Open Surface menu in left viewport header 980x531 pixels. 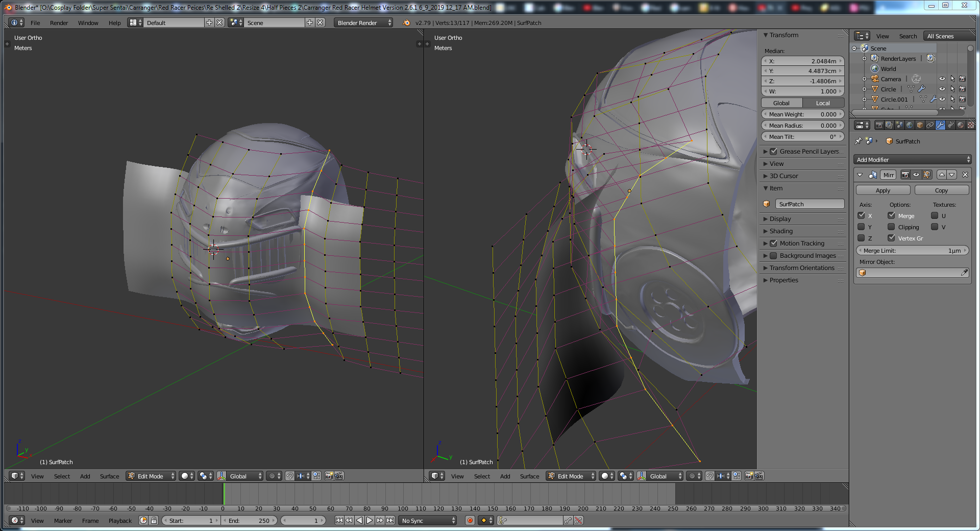[x=110, y=476]
